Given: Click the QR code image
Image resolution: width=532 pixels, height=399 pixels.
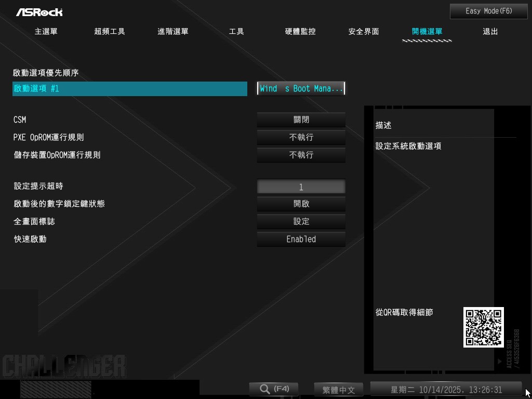Looking at the screenshot, I should click(483, 327).
